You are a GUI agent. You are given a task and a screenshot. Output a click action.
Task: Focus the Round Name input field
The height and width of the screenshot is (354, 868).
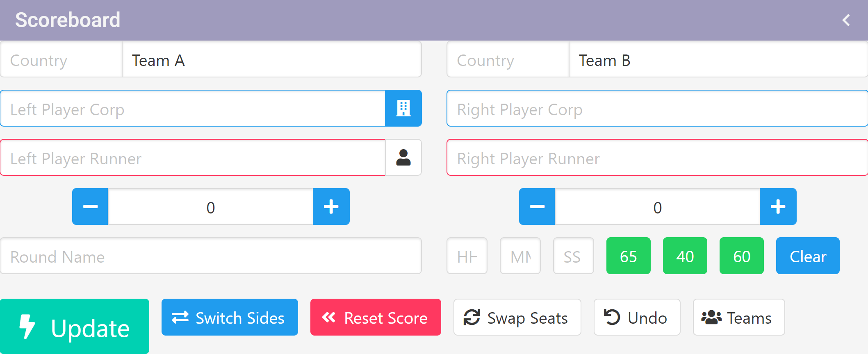211,256
